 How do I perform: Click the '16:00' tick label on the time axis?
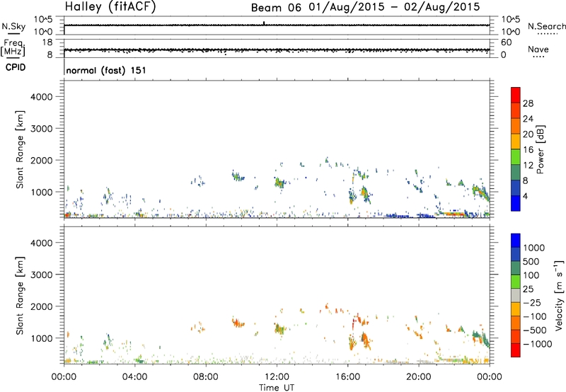point(347,377)
